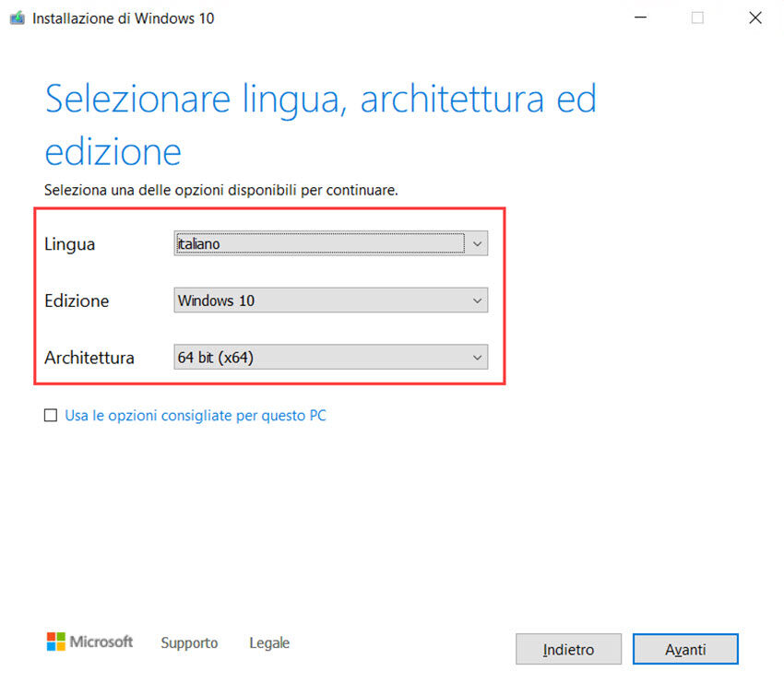The image size is (784, 695).
Task: Click the 'Usa le opzioni consigliate' label text
Action: [x=195, y=416]
